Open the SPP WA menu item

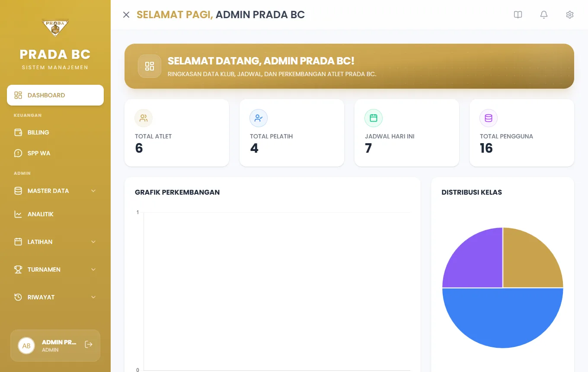pos(55,153)
